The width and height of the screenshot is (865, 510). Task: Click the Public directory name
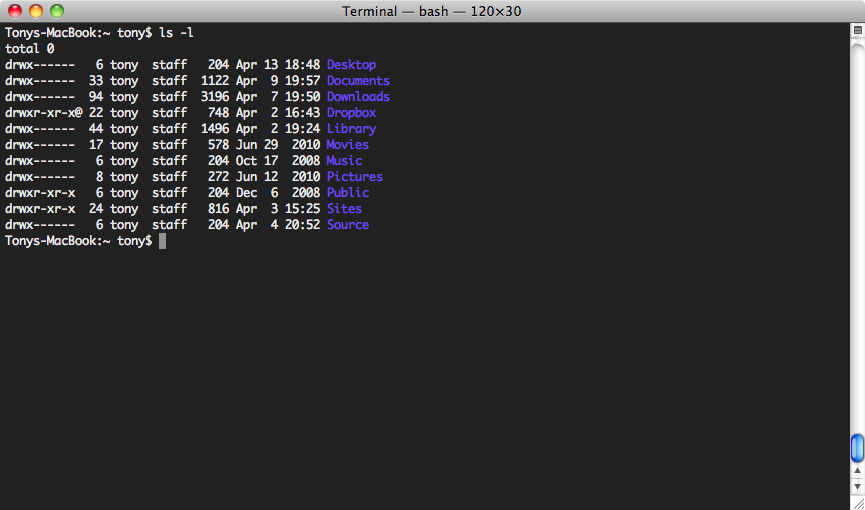(x=348, y=193)
